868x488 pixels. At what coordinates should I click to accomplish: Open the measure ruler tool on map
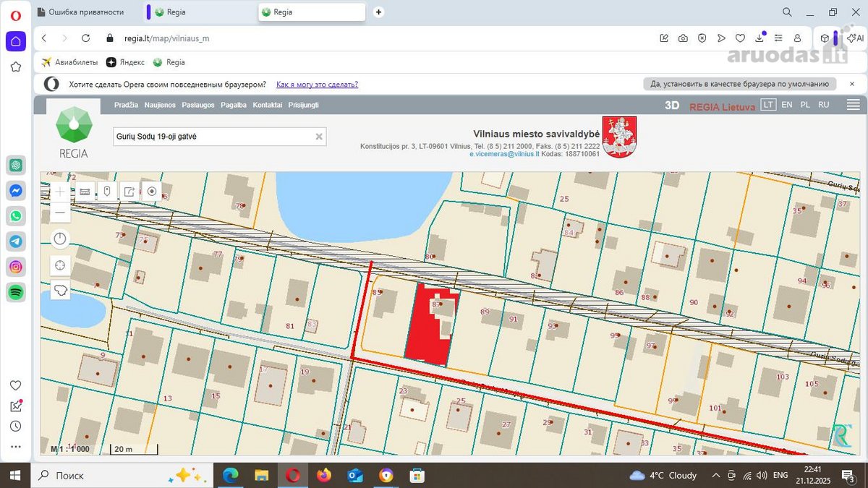85,192
